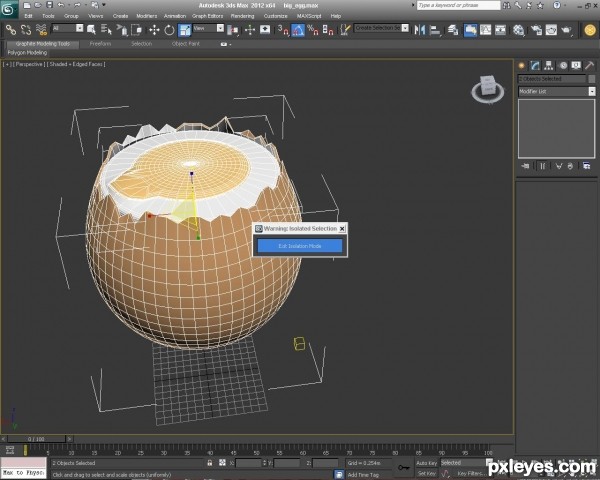Activate the Select Object tool

(x=91, y=29)
